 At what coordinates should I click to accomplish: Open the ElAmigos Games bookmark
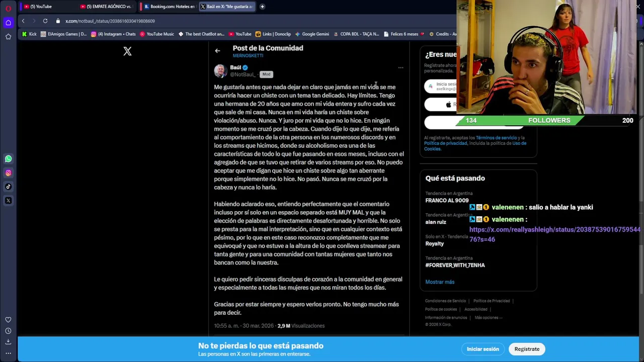pos(63,34)
